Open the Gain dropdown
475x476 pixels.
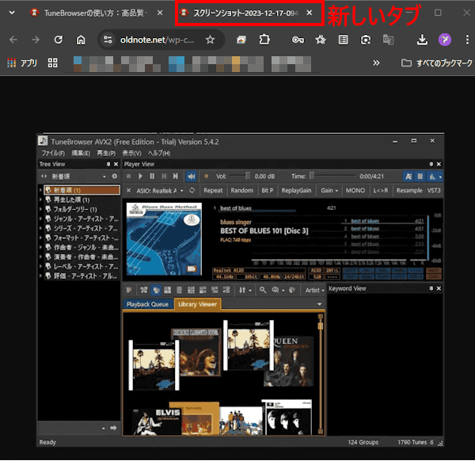coord(329,191)
